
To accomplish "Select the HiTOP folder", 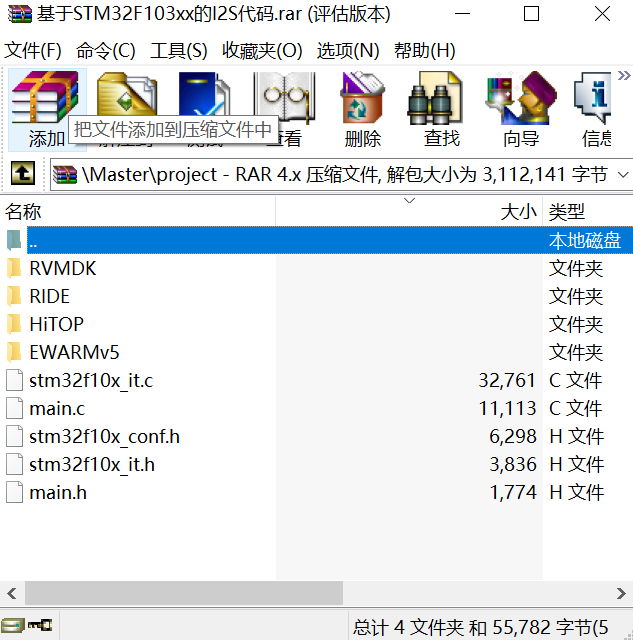I will click(56, 324).
